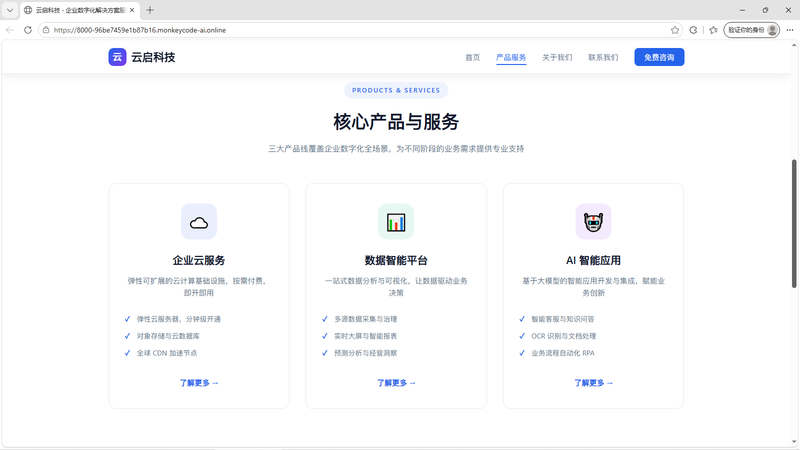800x450 pixels.
Task: Click 全球 CDN 加速节点 list item
Action: pyautogui.click(x=167, y=353)
